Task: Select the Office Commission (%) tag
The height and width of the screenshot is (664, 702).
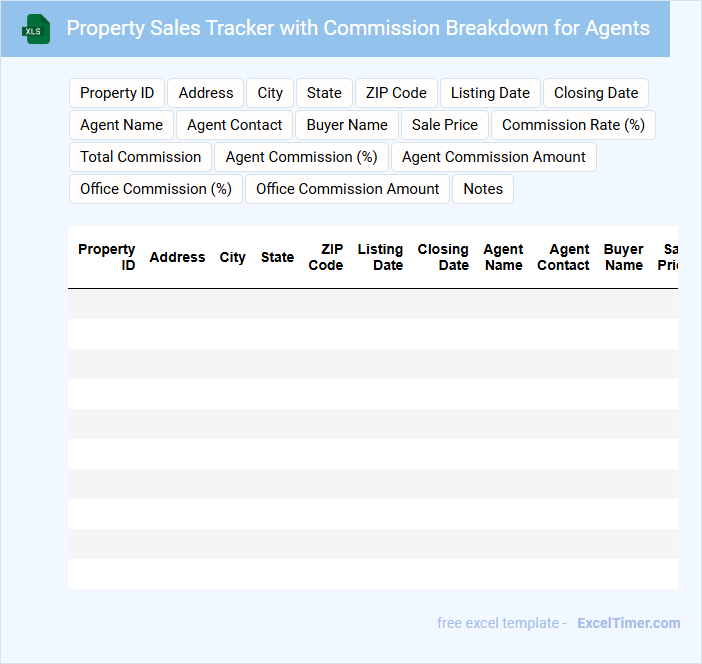Action: tap(155, 189)
